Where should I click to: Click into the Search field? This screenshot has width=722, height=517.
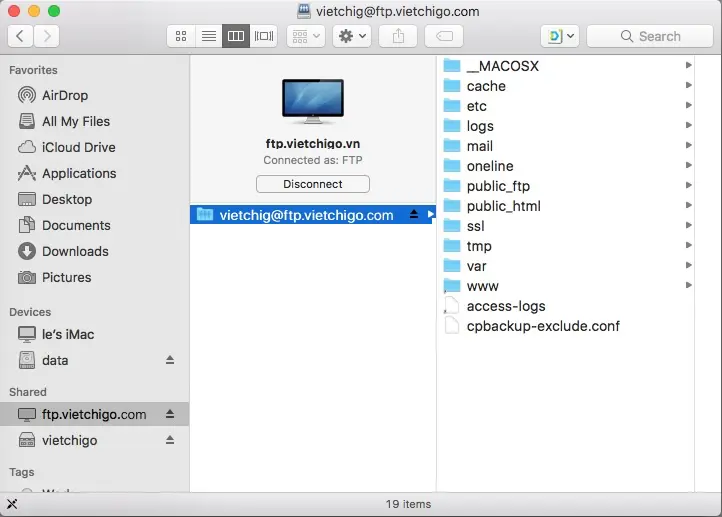[x=650, y=36]
